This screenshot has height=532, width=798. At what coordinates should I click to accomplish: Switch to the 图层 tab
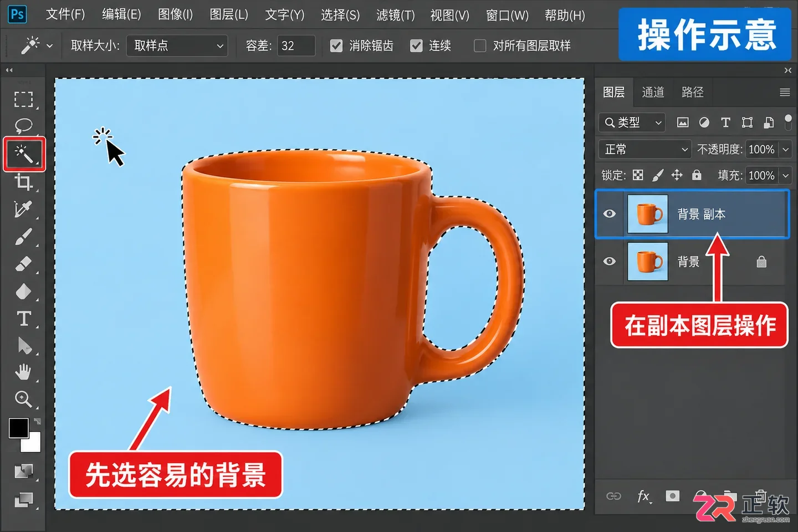(614, 92)
